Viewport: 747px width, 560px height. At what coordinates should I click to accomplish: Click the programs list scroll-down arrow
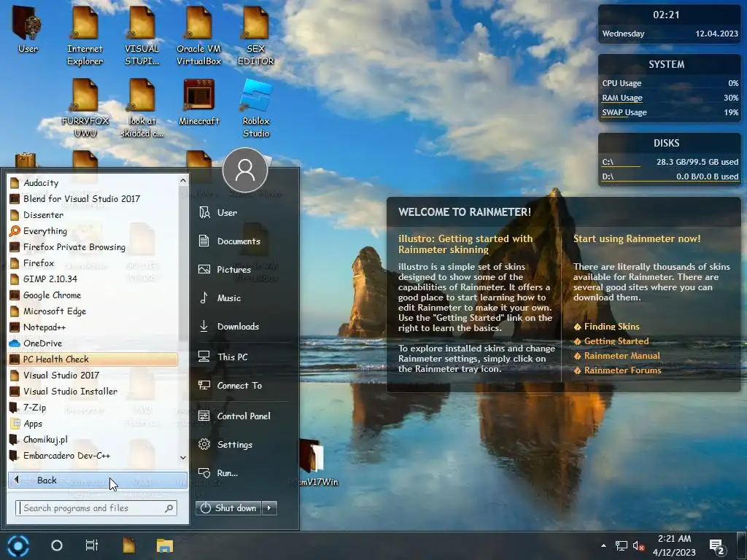tap(183, 458)
